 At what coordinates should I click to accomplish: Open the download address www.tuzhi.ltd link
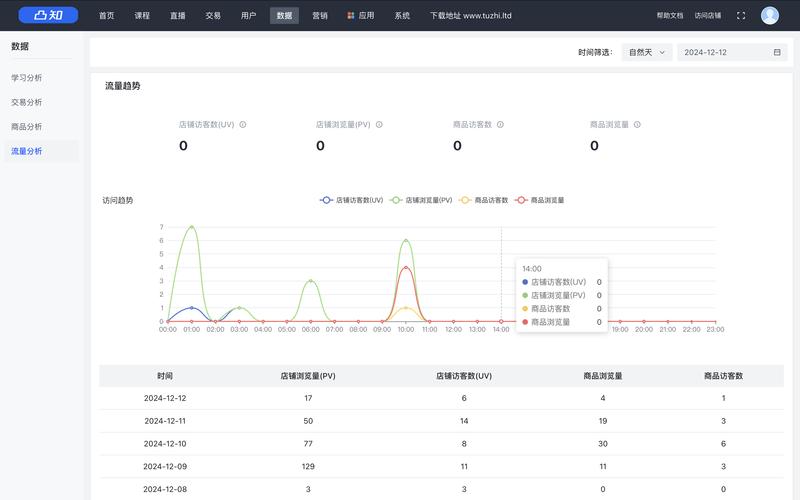click(x=470, y=15)
